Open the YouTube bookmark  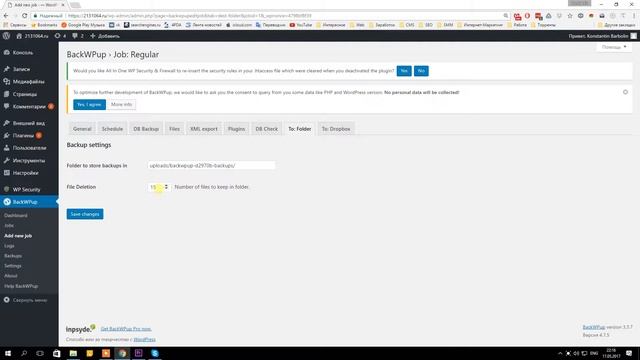point(301,25)
